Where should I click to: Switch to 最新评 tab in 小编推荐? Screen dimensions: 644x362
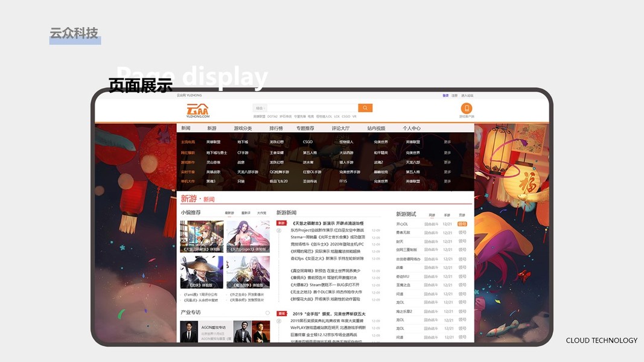click(x=246, y=213)
